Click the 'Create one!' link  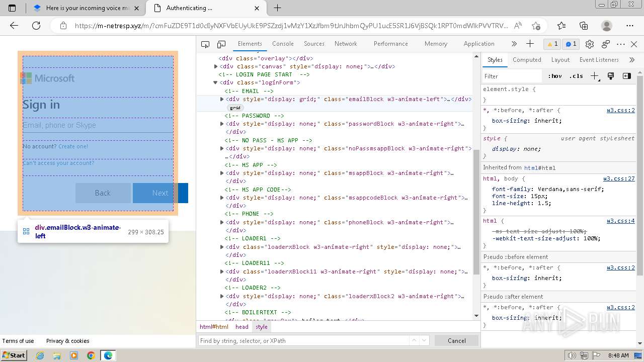pyautogui.click(x=73, y=146)
